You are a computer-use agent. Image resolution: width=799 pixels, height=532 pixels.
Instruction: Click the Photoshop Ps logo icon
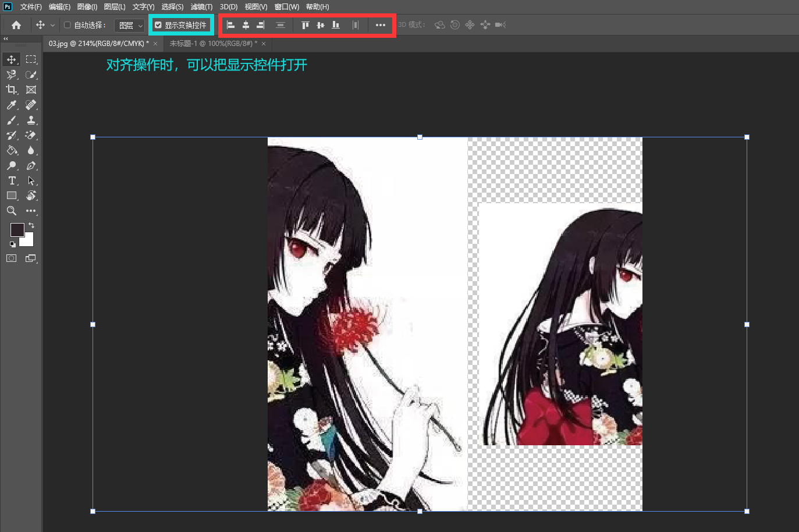click(8, 7)
